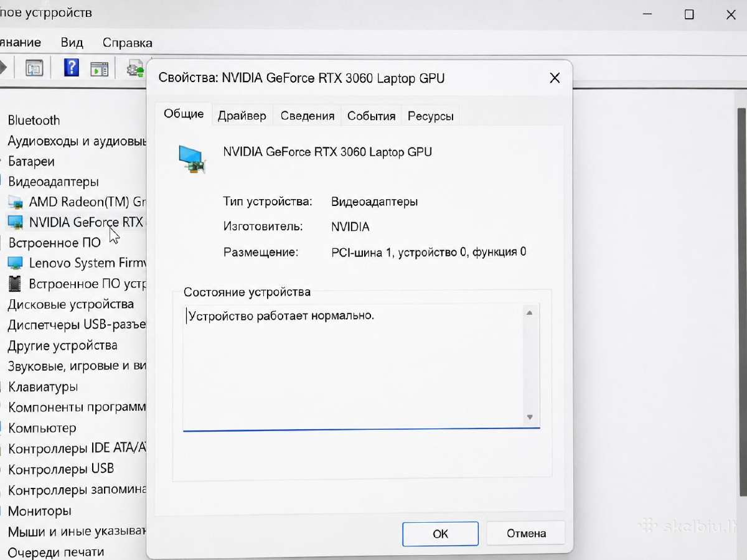
Task: Click the value PCI-шина 1, устройство 0, функция 0
Action: pyautogui.click(x=429, y=252)
